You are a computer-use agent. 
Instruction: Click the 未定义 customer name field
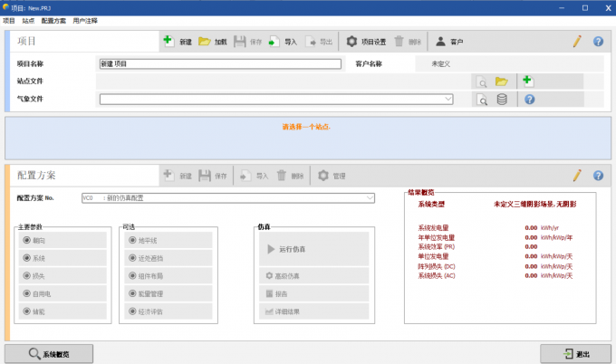509,63
